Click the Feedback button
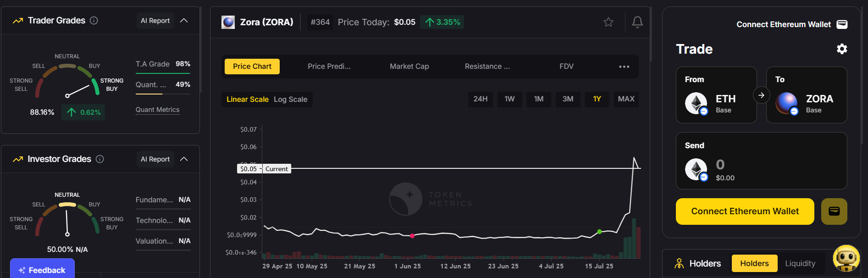The width and height of the screenshot is (868, 278). (x=42, y=270)
